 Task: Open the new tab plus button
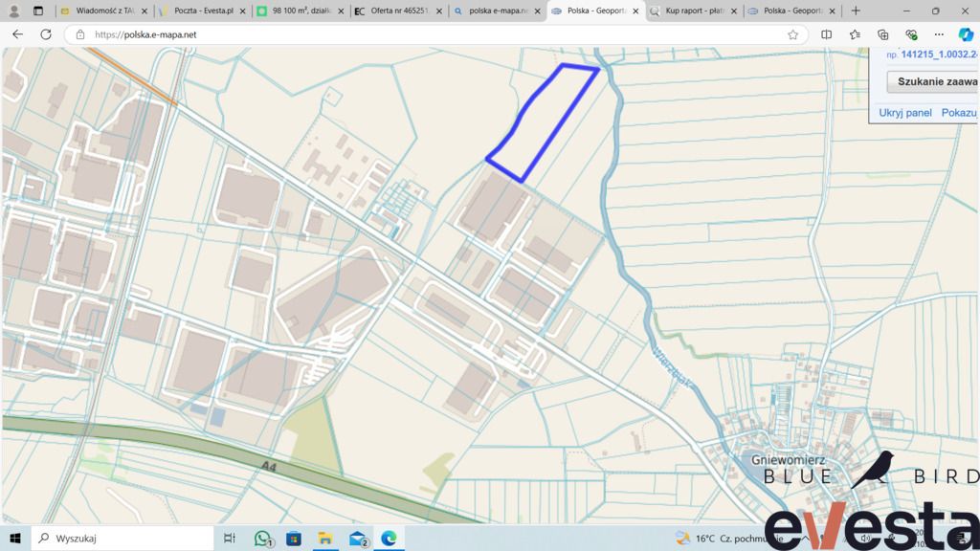[856, 11]
